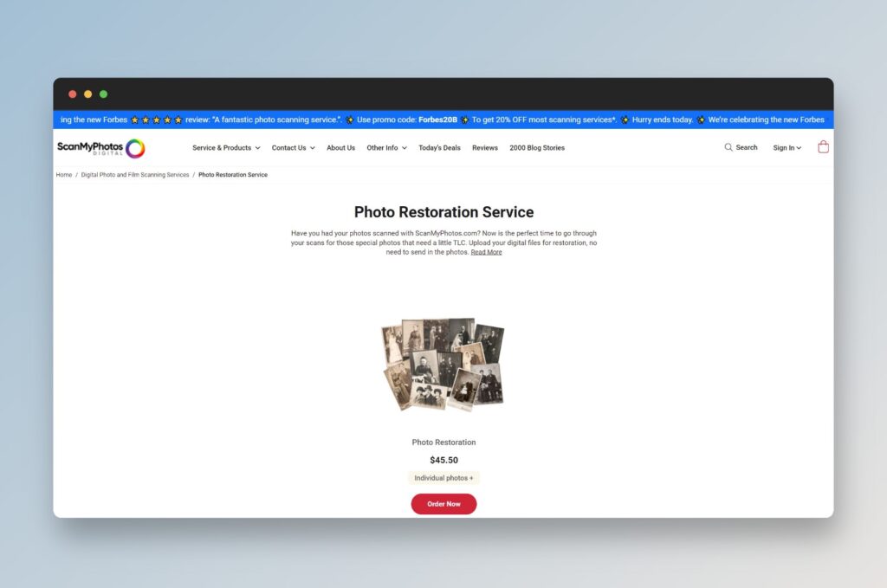
Task: Open Digital Photo and Film Scanning Services breadcrumb
Action: 135,175
